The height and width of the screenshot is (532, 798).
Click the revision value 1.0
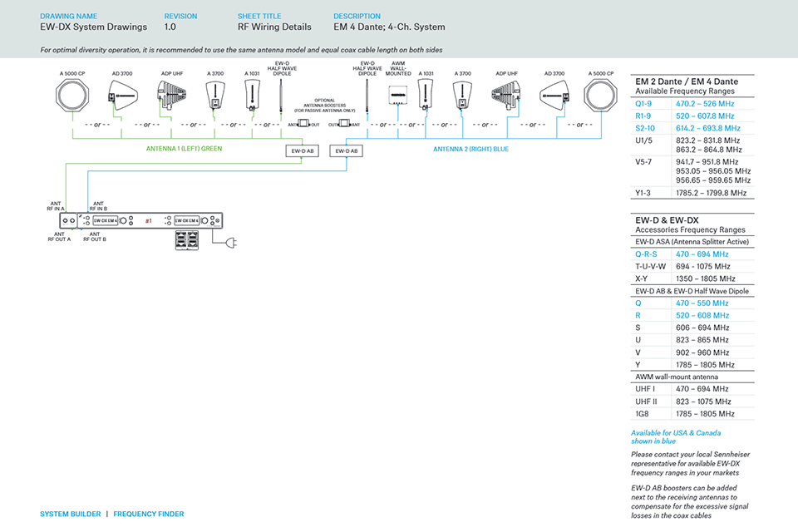tap(170, 27)
